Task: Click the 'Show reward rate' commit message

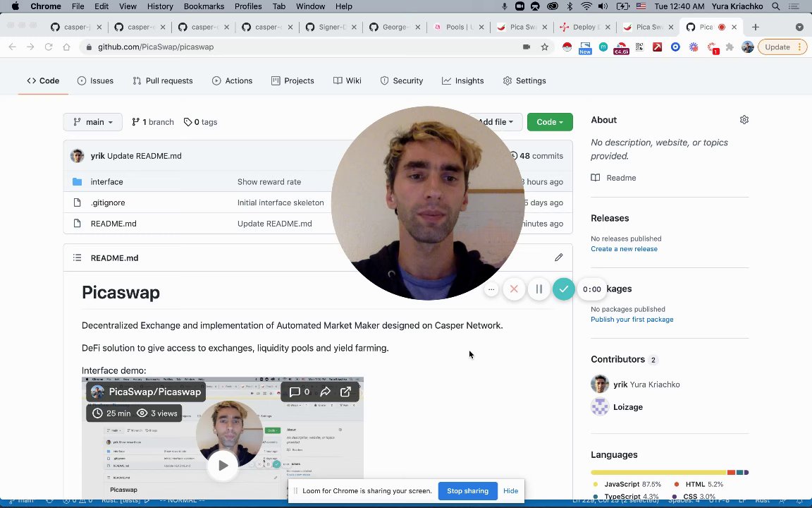Action: pos(269,182)
